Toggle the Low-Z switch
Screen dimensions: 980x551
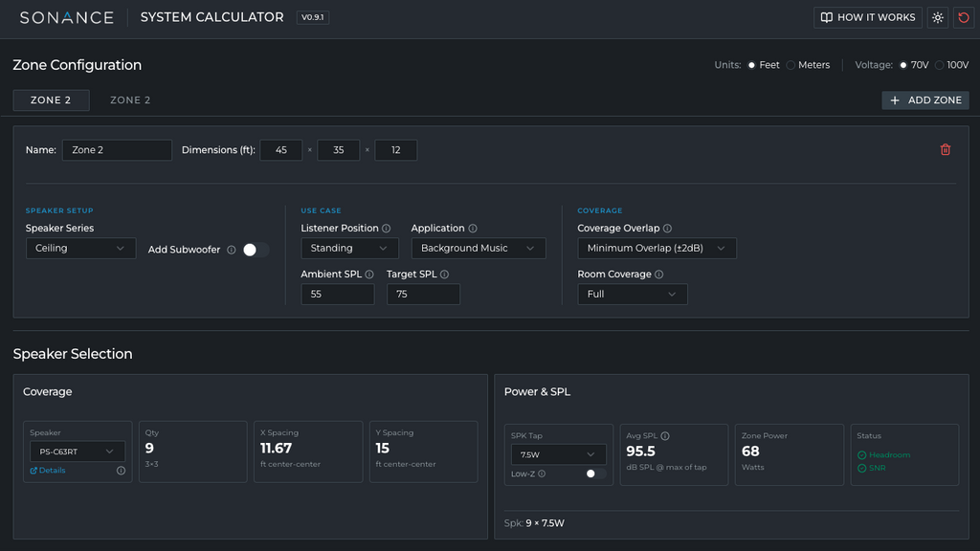(x=595, y=474)
